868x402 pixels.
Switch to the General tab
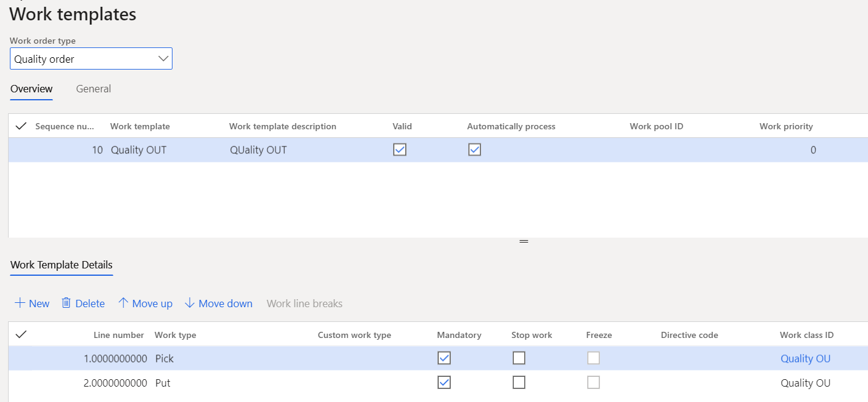[x=94, y=89]
